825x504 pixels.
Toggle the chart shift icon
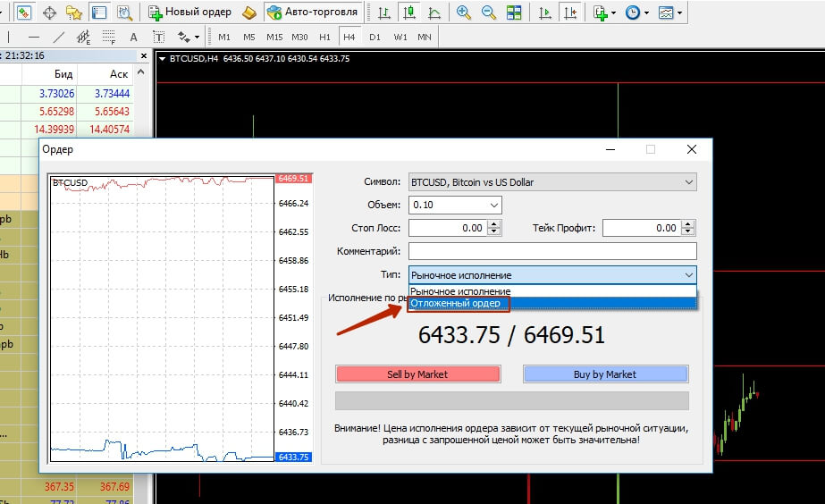(569, 13)
